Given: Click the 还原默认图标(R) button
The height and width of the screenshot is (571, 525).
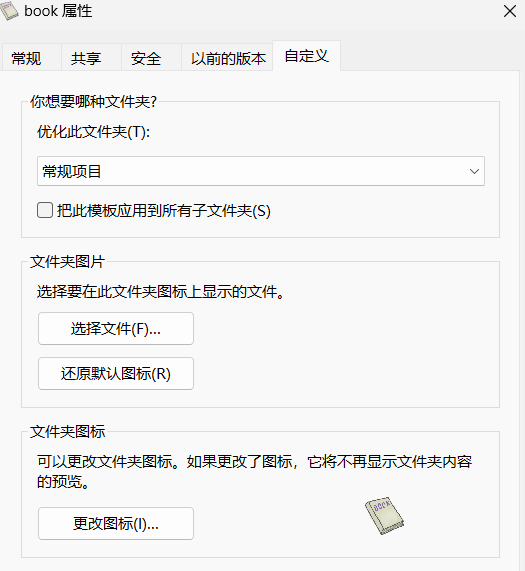Looking at the screenshot, I should tap(116, 374).
